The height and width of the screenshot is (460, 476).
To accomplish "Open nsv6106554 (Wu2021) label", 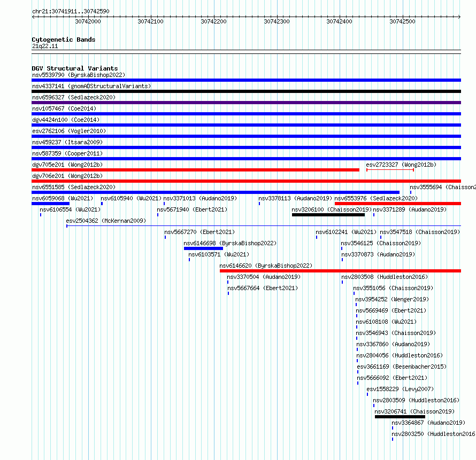I will (x=70, y=209).
